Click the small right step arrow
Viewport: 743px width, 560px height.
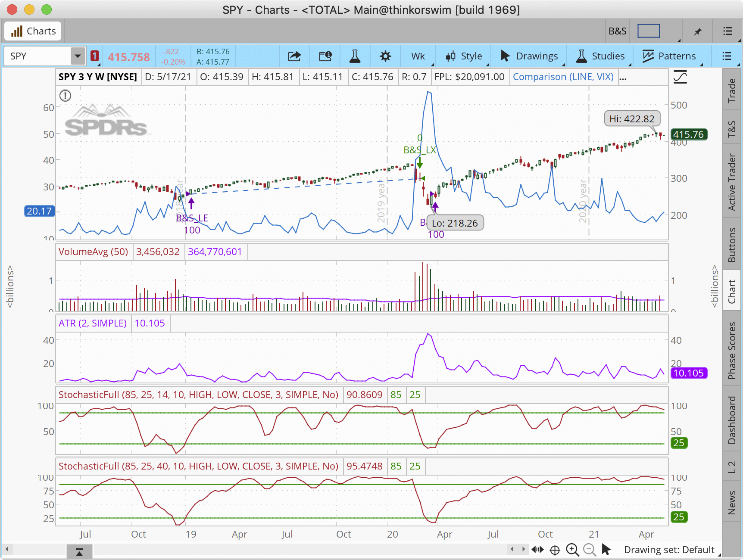coord(523,549)
